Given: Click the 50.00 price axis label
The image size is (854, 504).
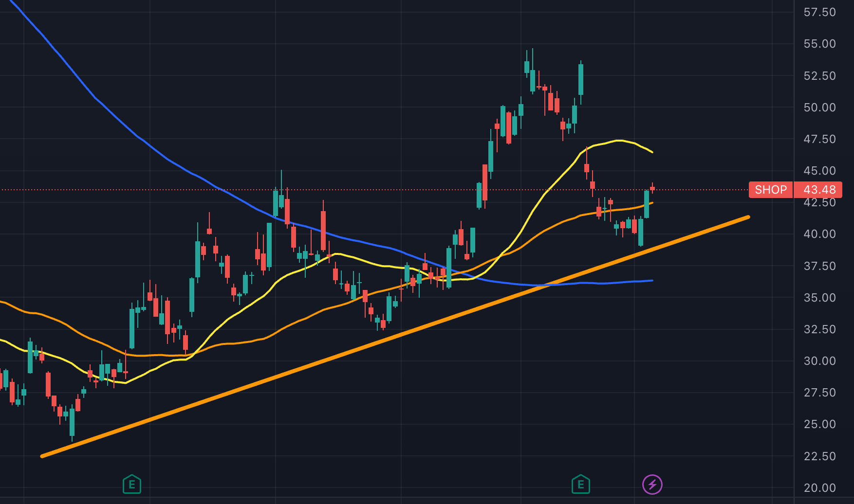Looking at the screenshot, I should [819, 108].
